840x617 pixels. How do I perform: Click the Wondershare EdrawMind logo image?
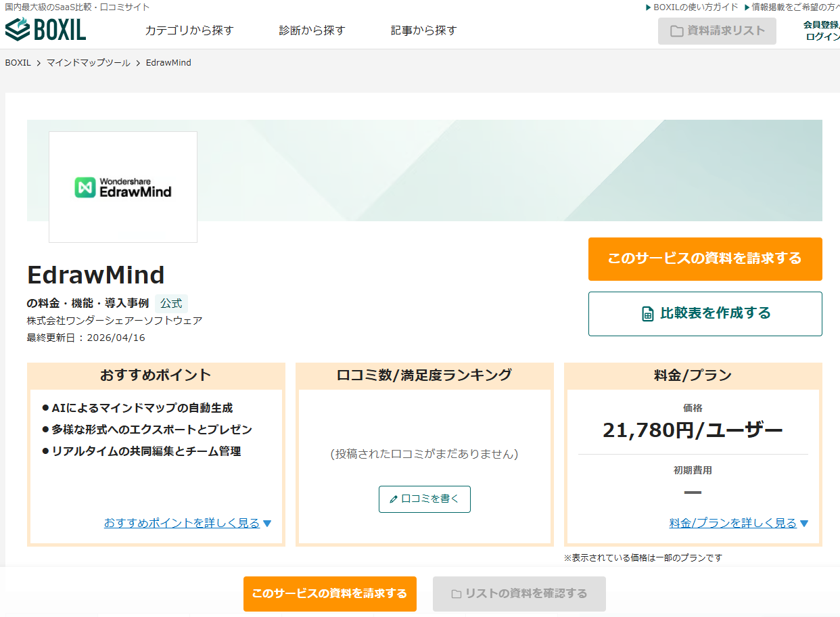[123, 187]
